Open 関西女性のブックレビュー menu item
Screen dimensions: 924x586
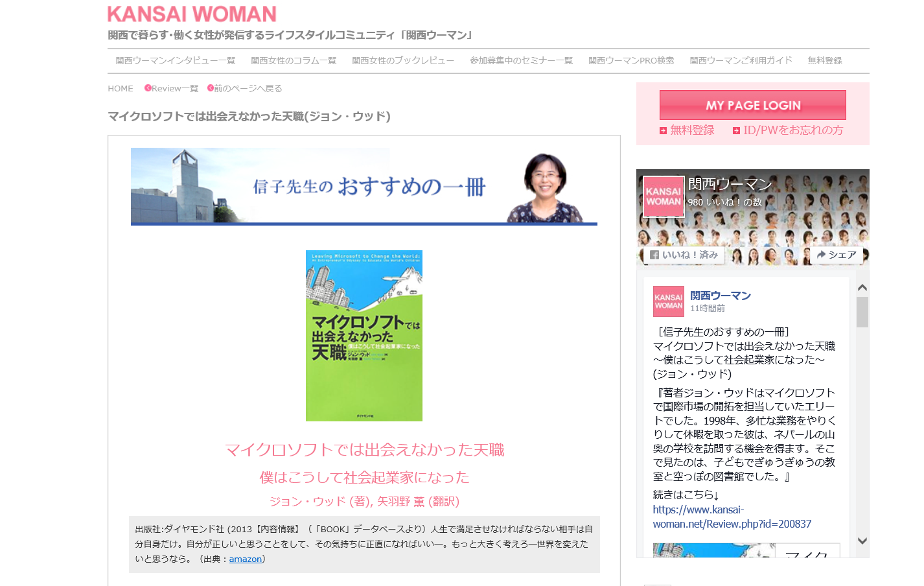click(x=403, y=60)
